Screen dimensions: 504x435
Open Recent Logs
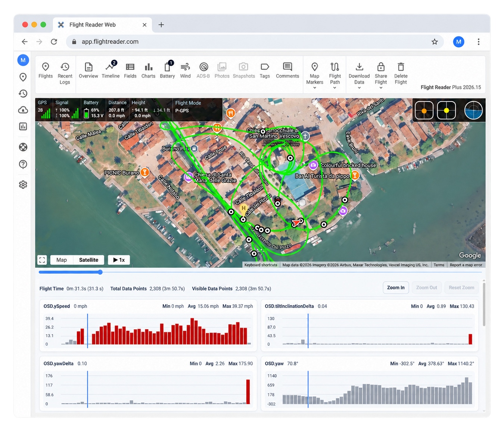point(65,74)
